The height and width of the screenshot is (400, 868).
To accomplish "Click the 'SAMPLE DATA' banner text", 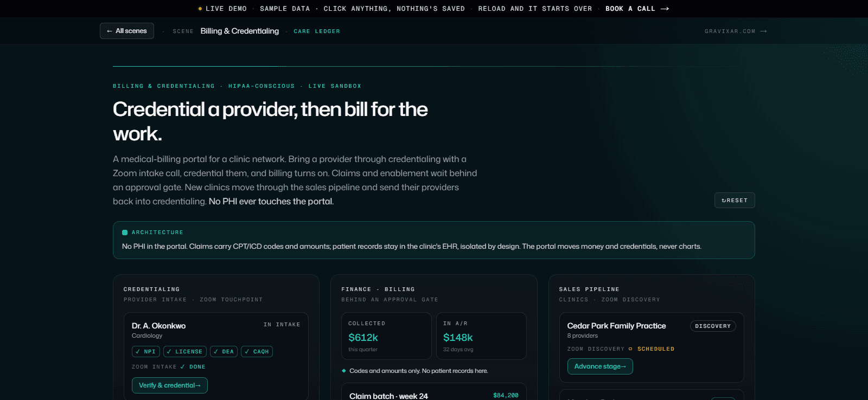I will [285, 9].
